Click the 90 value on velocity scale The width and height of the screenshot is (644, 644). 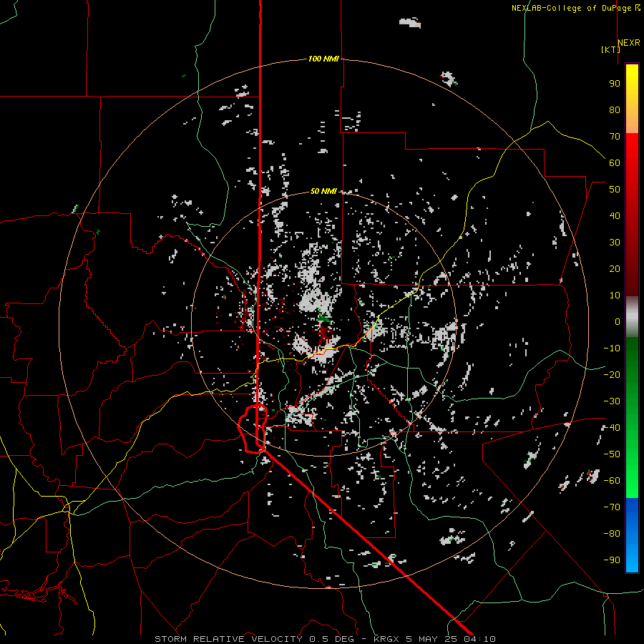[615, 84]
